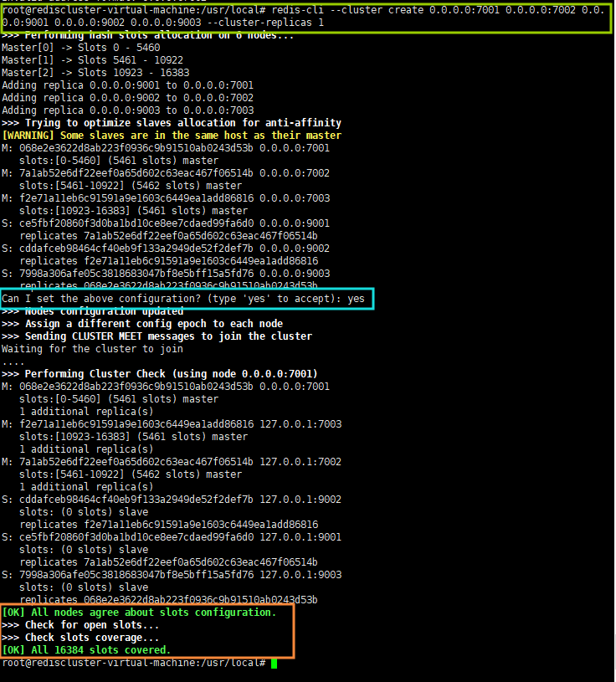Click the 'Master[0] -> Slots 0 - 5460' line
This screenshot has height=682, width=616.
click(81, 48)
